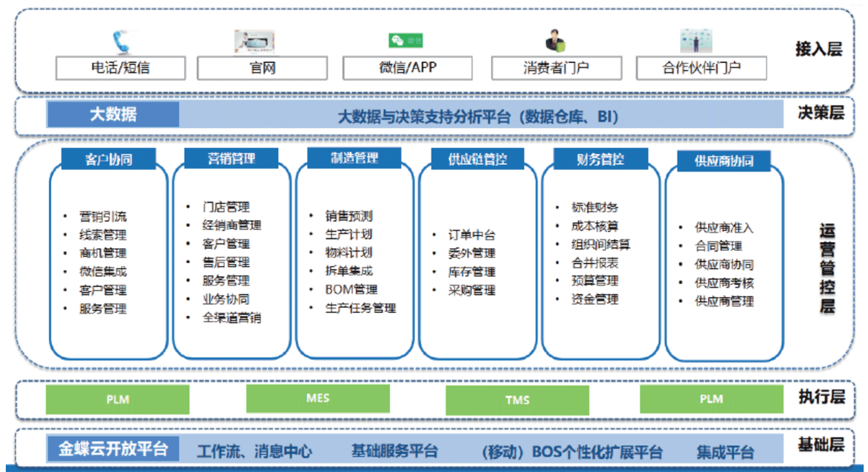Click the 决策层 layer label
The height and width of the screenshot is (472, 868).
[x=820, y=114]
